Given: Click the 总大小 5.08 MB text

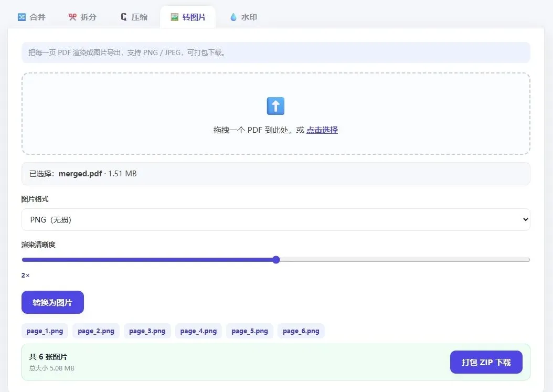Looking at the screenshot, I should point(51,368).
